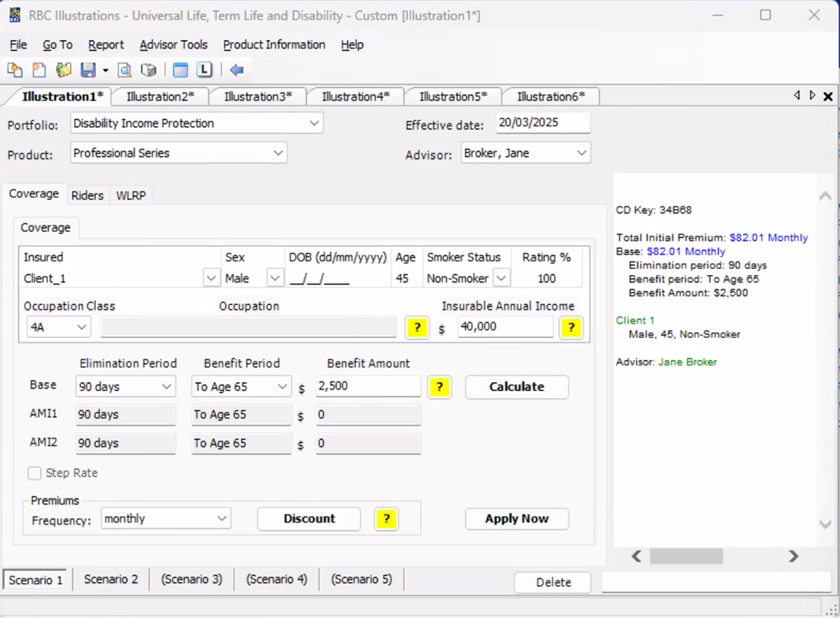Expand the Portfolio dropdown

click(314, 123)
